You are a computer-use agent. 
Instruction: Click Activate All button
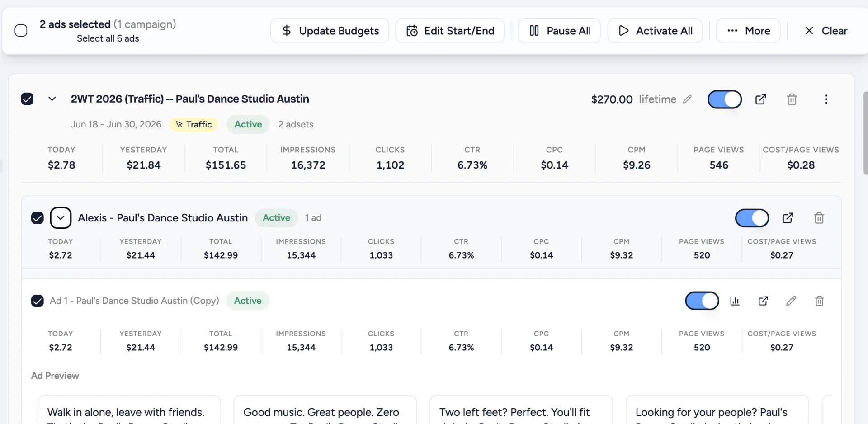655,31
